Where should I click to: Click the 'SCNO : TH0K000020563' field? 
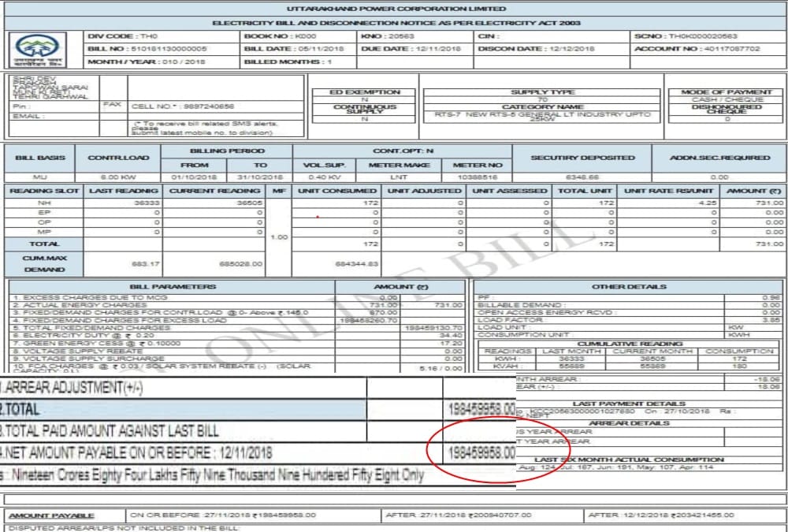[x=686, y=36]
